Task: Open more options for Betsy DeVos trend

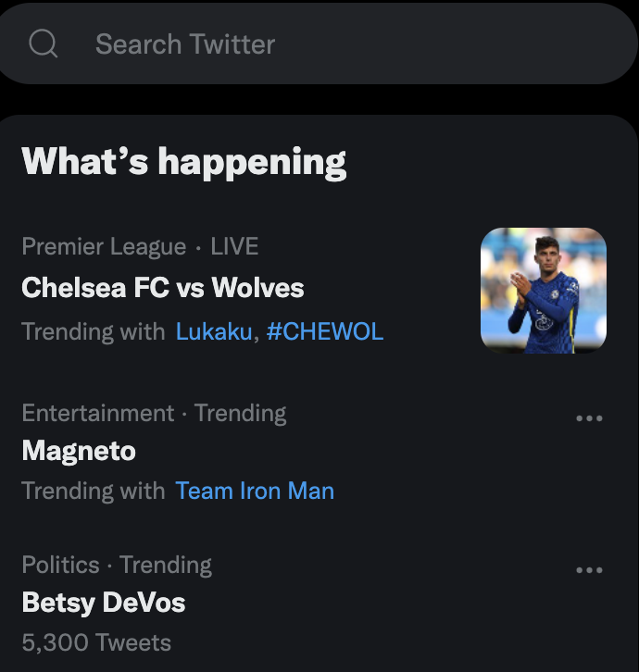Action: click(589, 569)
